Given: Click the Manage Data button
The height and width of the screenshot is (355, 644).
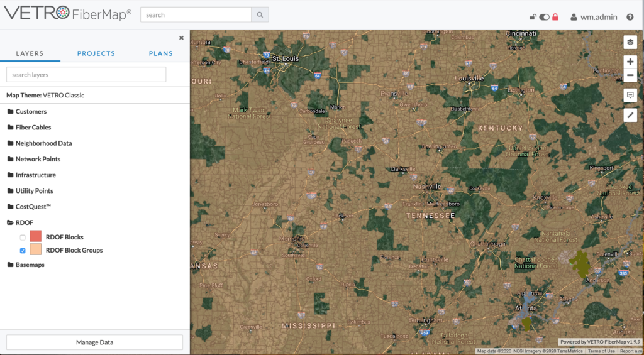Looking at the screenshot, I should [x=94, y=342].
